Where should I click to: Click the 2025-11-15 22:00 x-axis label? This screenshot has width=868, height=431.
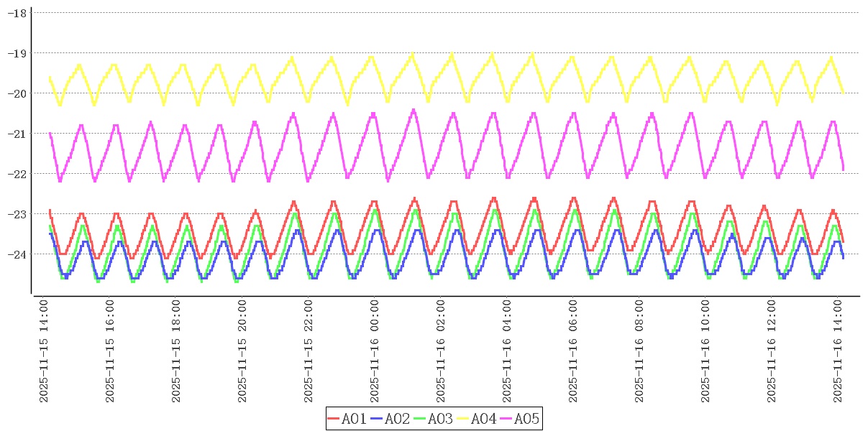coord(309,352)
